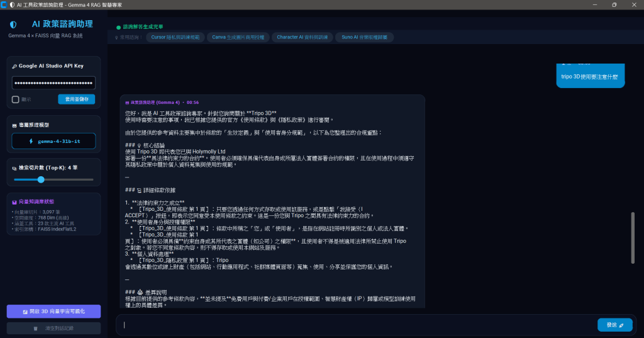This screenshot has height=338, width=644.
Task: Toggle the 顯示 show-key checkbox
Action: pos(15,99)
